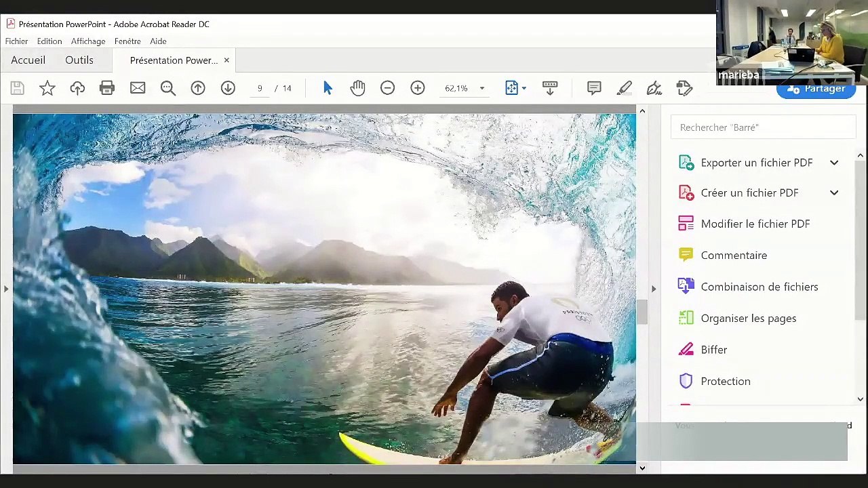The height and width of the screenshot is (488, 868).
Task: Click the document vertical scrollbar thumb
Action: coord(642,312)
